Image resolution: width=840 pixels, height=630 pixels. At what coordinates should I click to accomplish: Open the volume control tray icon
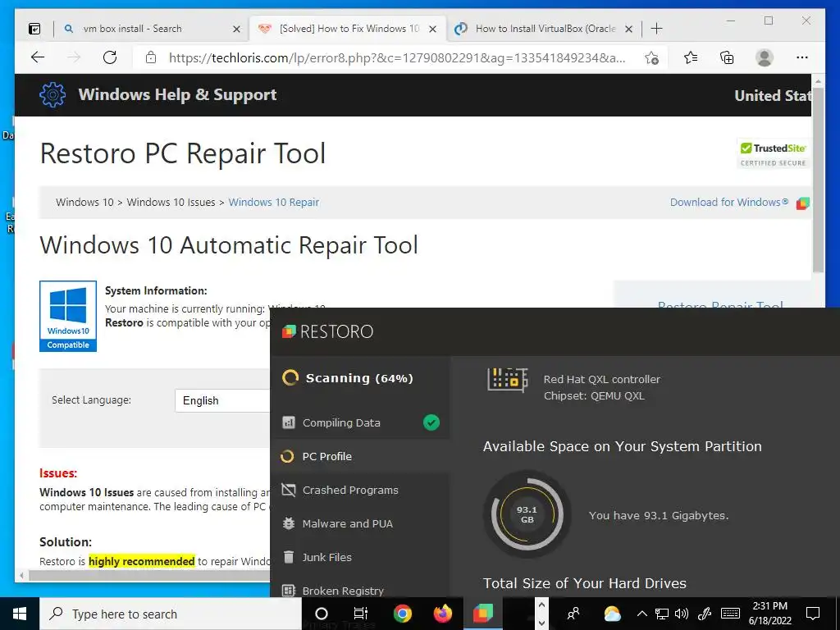pos(682,614)
